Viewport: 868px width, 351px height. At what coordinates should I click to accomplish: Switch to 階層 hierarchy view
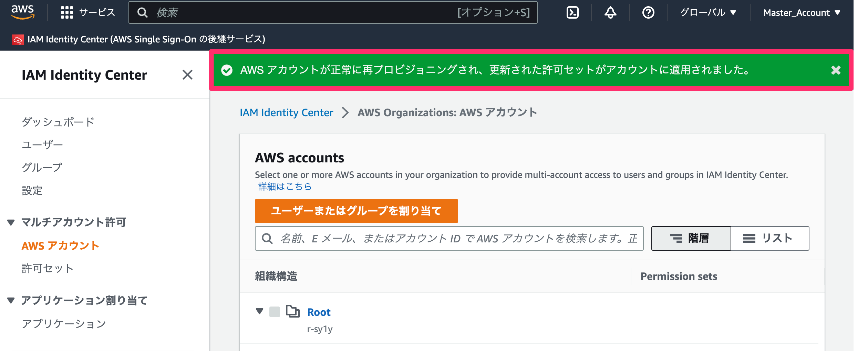click(691, 238)
